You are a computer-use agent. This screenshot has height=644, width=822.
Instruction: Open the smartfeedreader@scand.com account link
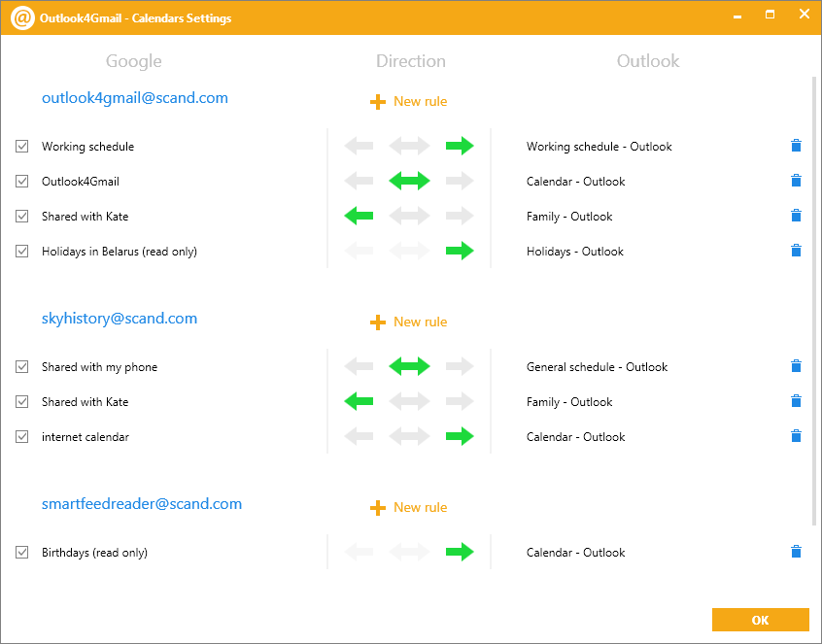click(x=142, y=504)
